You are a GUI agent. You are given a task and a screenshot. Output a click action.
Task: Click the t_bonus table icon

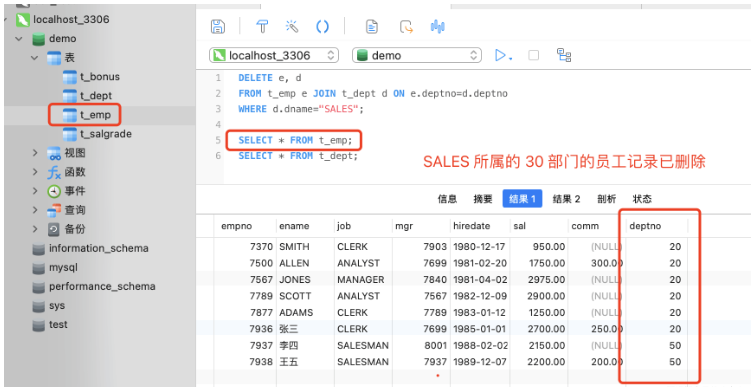coord(70,77)
